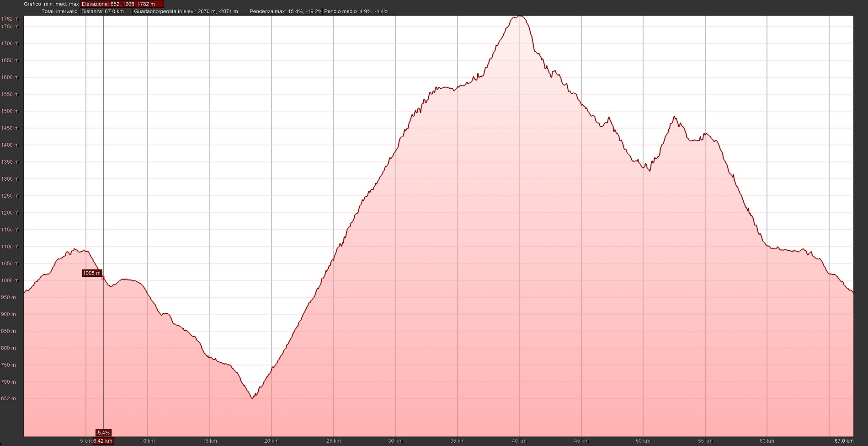Click the 30 km label on the distance axis
The image size is (868, 446).
395,441
